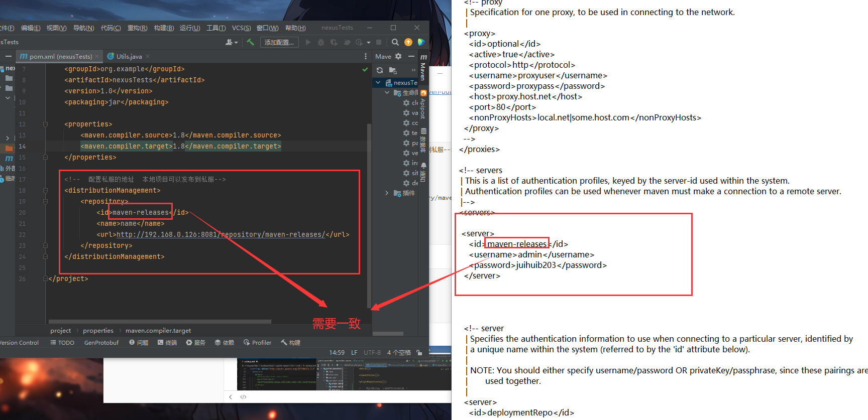The image size is (868, 420).
Task: Switch to pom.xml (nexusTests) tab
Action: 60,56
